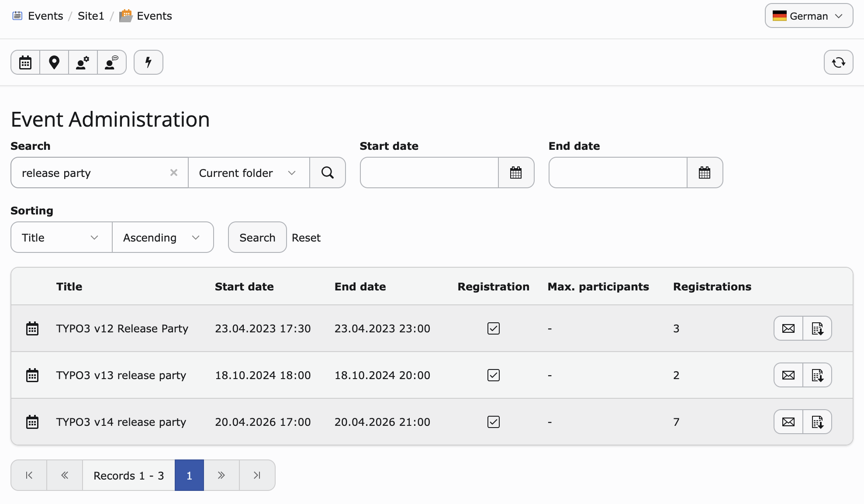Open the End date calendar picker
The image size is (864, 504).
(x=705, y=173)
